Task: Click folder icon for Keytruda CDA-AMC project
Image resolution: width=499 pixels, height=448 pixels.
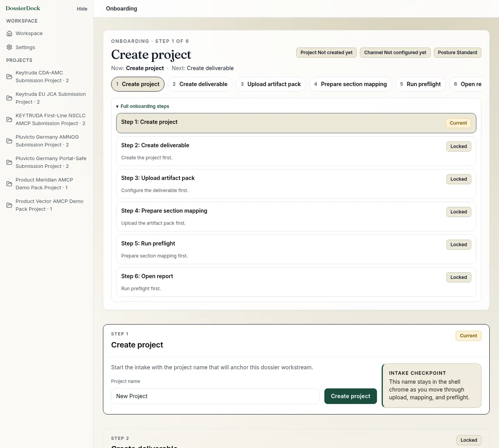Action: click(9, 77)
